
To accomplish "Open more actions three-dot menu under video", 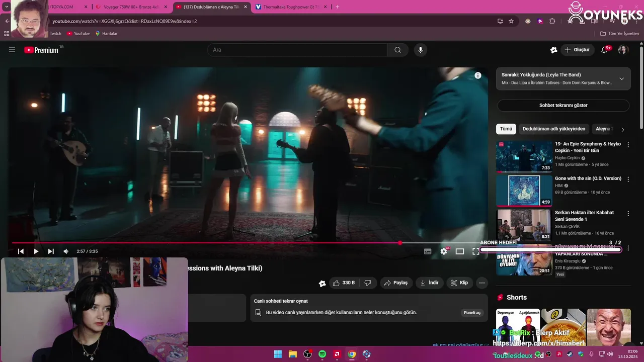I will 482,283.
